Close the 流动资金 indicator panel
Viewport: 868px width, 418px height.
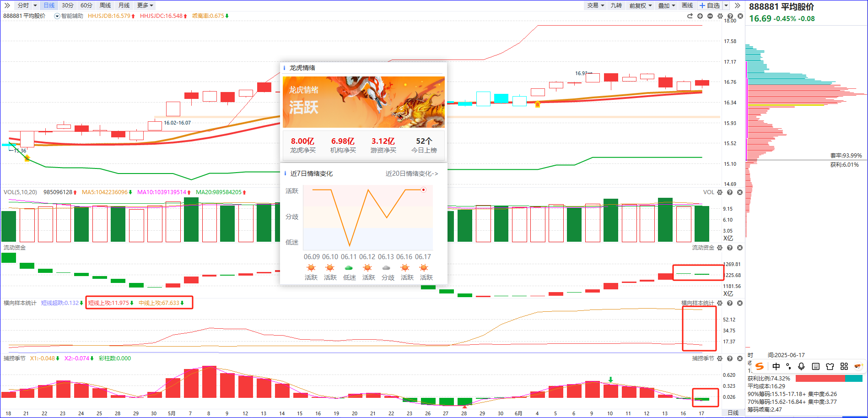coord(740,248)
